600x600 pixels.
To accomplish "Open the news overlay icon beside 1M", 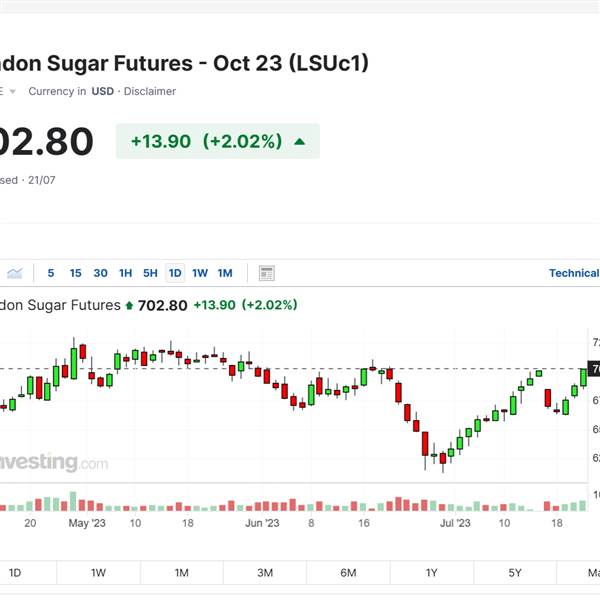I will [x=267, y=273].
